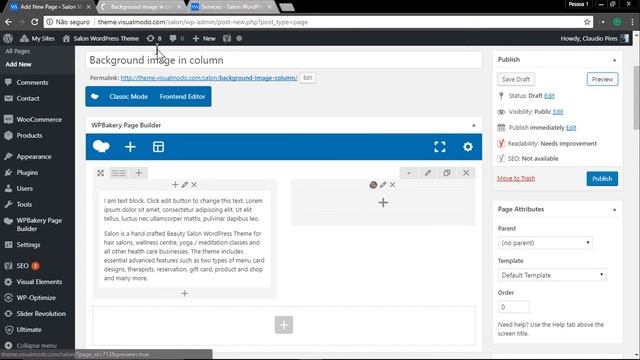
Task: Add new row with gray plus button
Action: (284, 325)
